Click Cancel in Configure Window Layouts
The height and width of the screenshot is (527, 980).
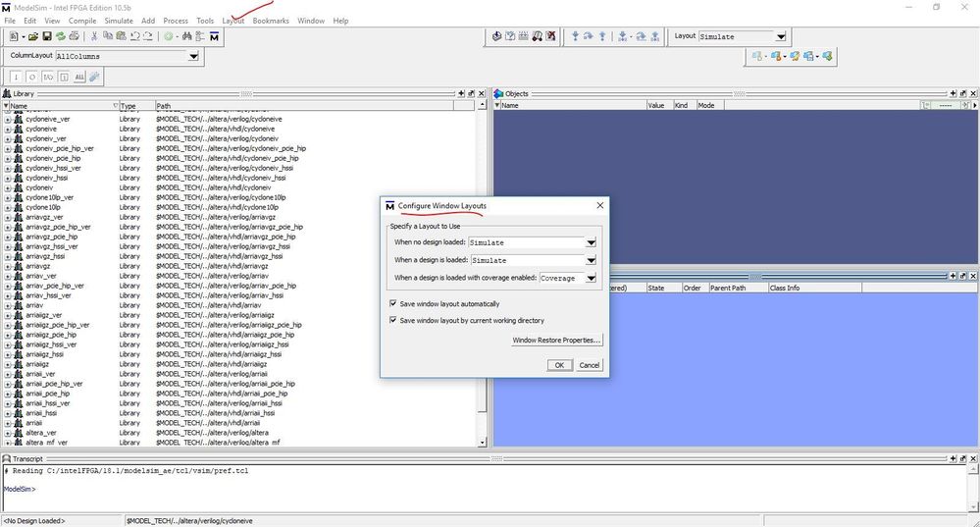[x=589, y=365]
